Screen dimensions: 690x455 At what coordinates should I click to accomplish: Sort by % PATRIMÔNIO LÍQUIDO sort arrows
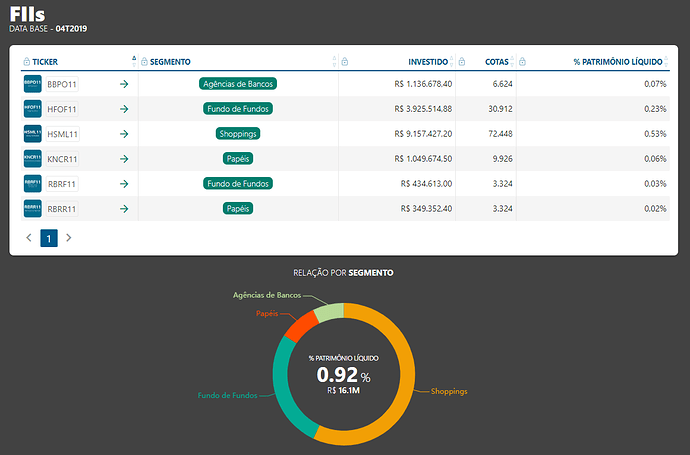point(666,62)
